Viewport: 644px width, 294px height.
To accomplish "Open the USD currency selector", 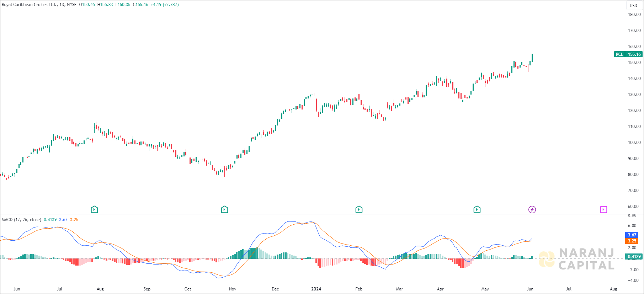I will (634, 5).
